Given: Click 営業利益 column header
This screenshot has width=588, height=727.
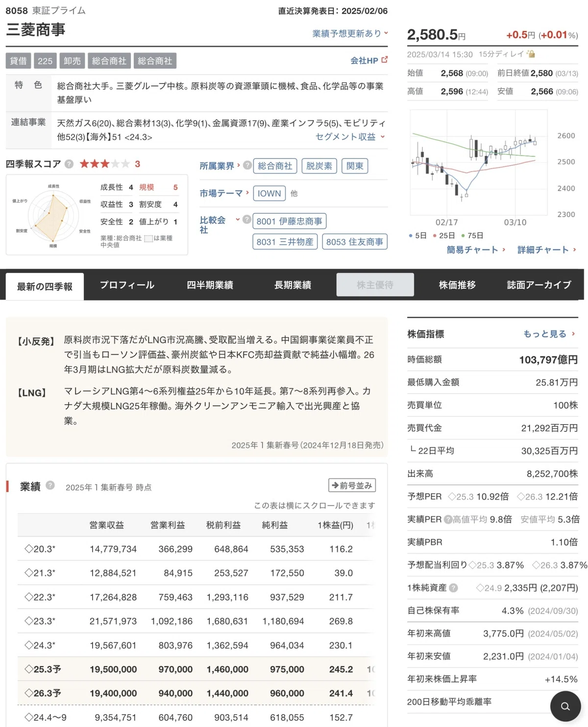Looking at the screenshot, I should [168, 525].
